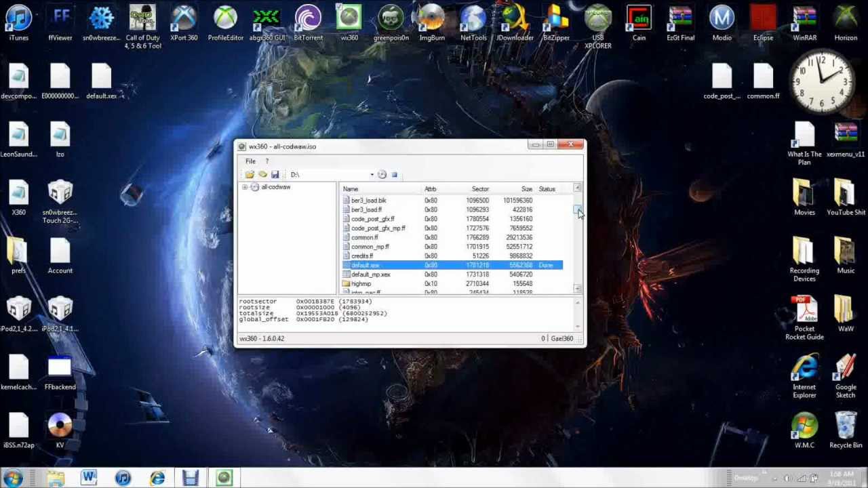Image resolution: width=868 pixels, height=488 pixels.
Task: Select the Recording Devices folder icon
Action: point(804,259)
